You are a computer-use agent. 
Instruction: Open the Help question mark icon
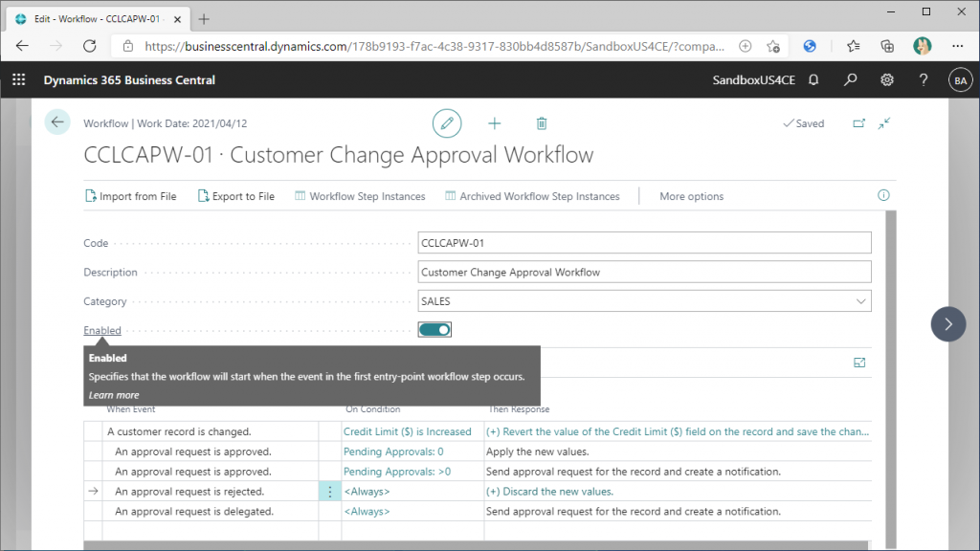[924, 80]
